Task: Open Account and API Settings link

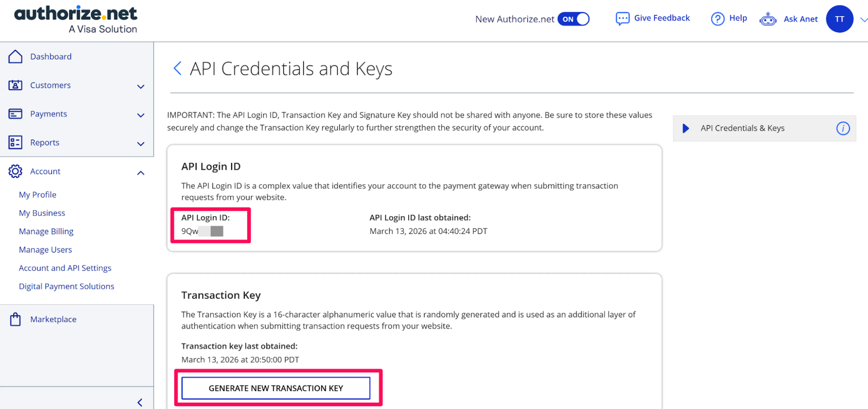Action: 65,268
